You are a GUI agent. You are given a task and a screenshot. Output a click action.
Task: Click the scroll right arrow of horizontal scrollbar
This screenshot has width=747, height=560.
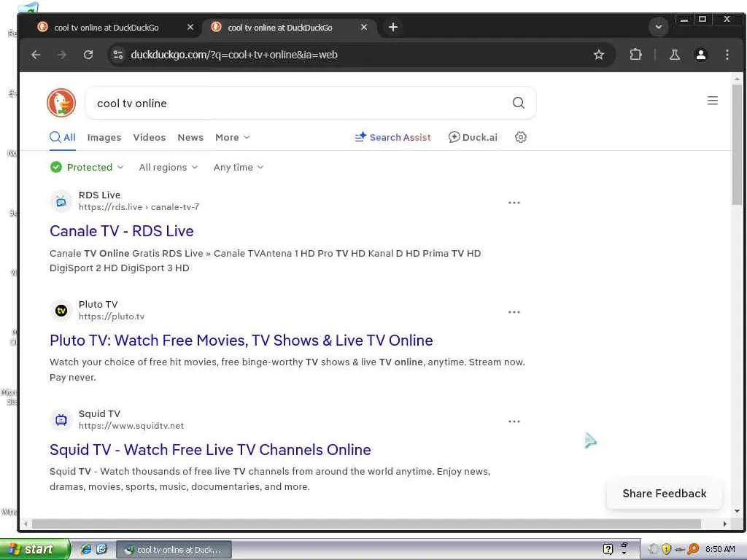click(x=724, y=524)
